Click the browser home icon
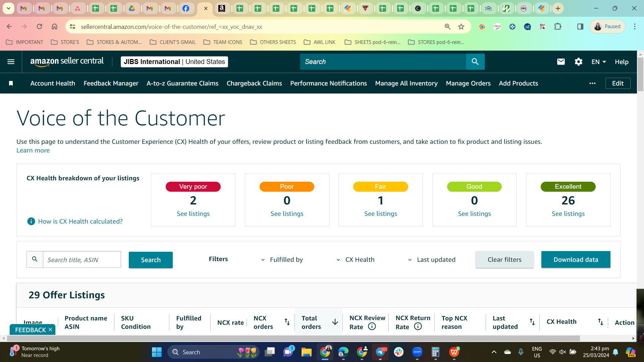 click(x=54, y=26)
